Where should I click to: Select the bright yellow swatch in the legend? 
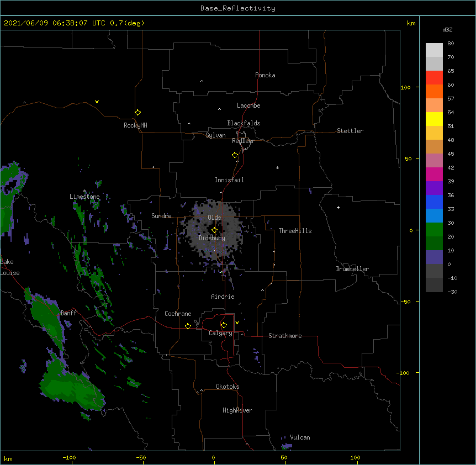click(434, 119)
